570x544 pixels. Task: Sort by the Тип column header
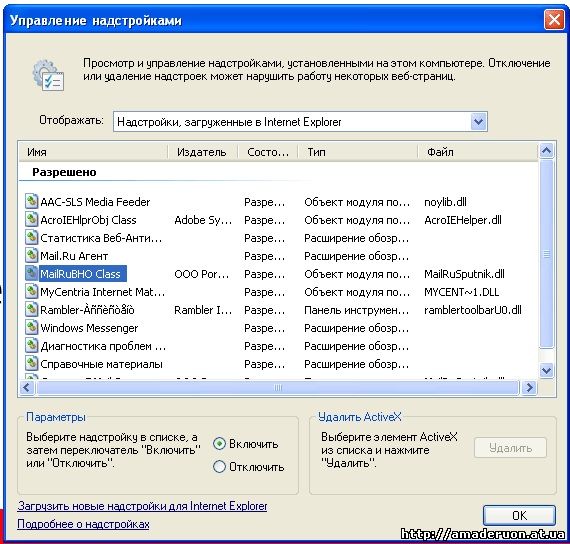pyautogui.click(x=358, y=152)
